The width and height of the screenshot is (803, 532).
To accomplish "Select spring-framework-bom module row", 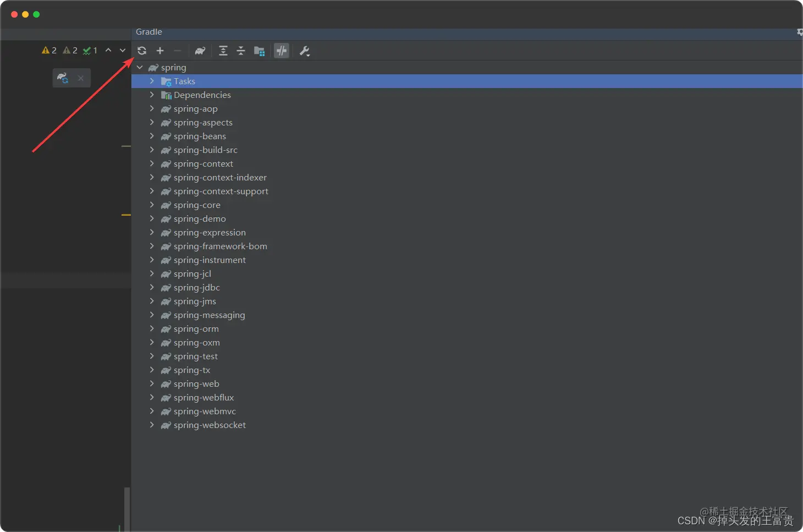I will 466,246.
